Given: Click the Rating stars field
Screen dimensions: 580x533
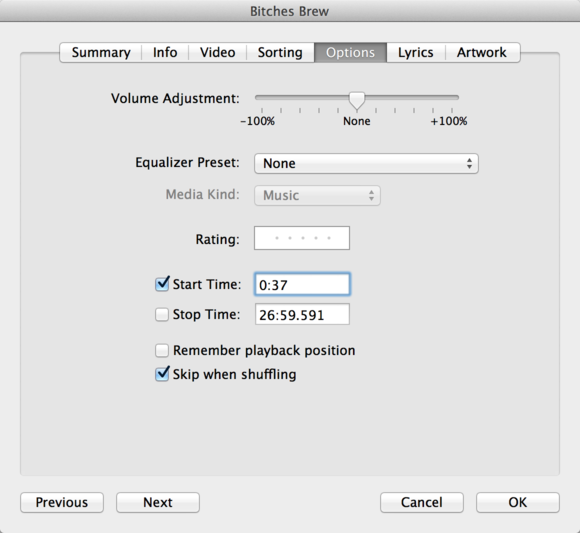Looking at the screenshot, I should 302,238.
